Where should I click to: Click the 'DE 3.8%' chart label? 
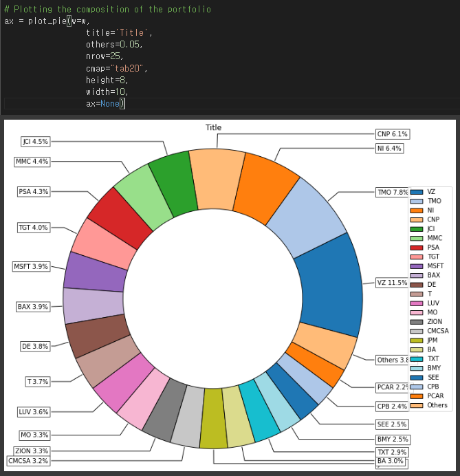[35, 347]
